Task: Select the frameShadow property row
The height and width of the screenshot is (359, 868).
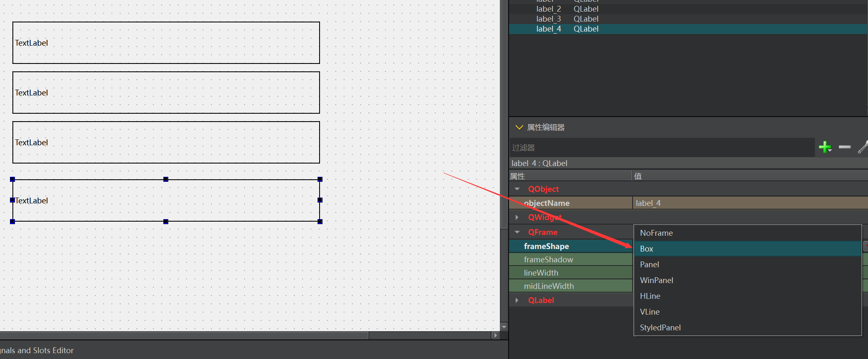Action: tap(571, 259)
